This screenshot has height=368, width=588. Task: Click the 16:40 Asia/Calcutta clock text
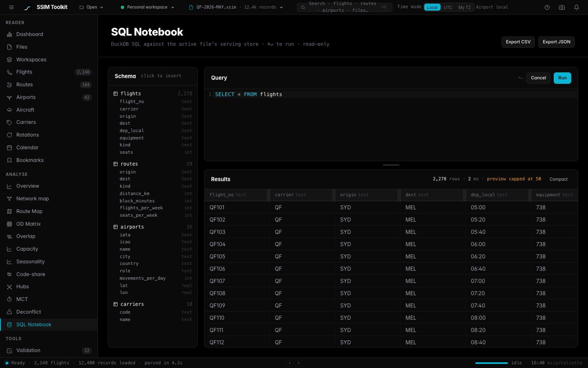[557, 363]
